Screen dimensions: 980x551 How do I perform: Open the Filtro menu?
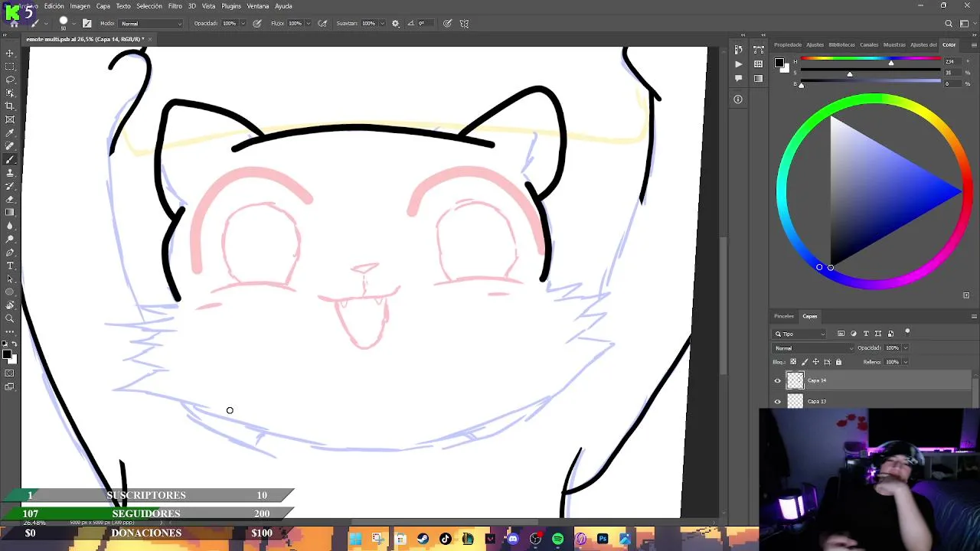(x=175, y=6)
